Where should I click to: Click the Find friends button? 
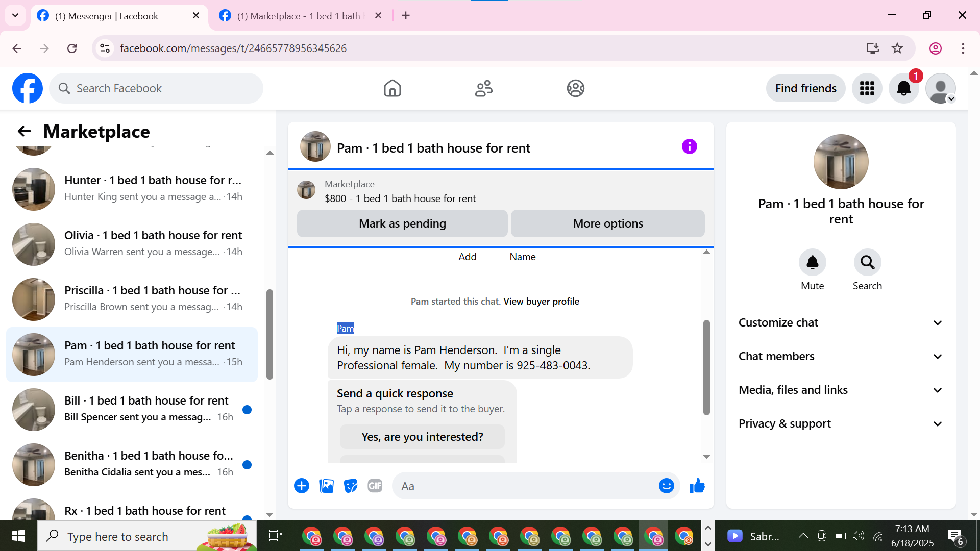click(x=805, y=88)
